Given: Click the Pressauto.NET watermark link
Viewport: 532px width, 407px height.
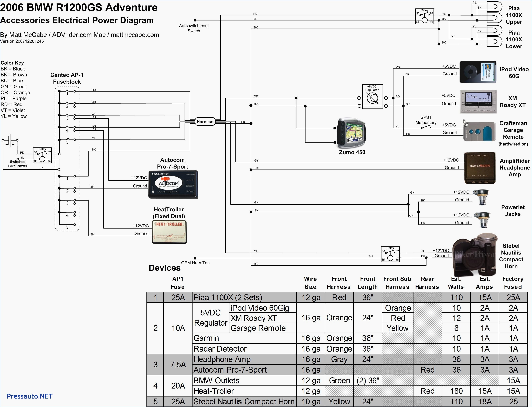Looking at the screenshot, I should point(29,396).
